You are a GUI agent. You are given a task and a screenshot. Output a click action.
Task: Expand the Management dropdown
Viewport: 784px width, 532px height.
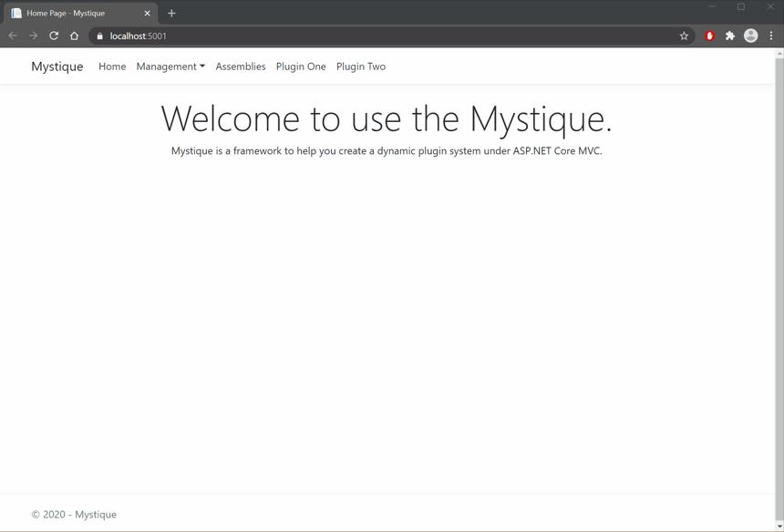170,66
